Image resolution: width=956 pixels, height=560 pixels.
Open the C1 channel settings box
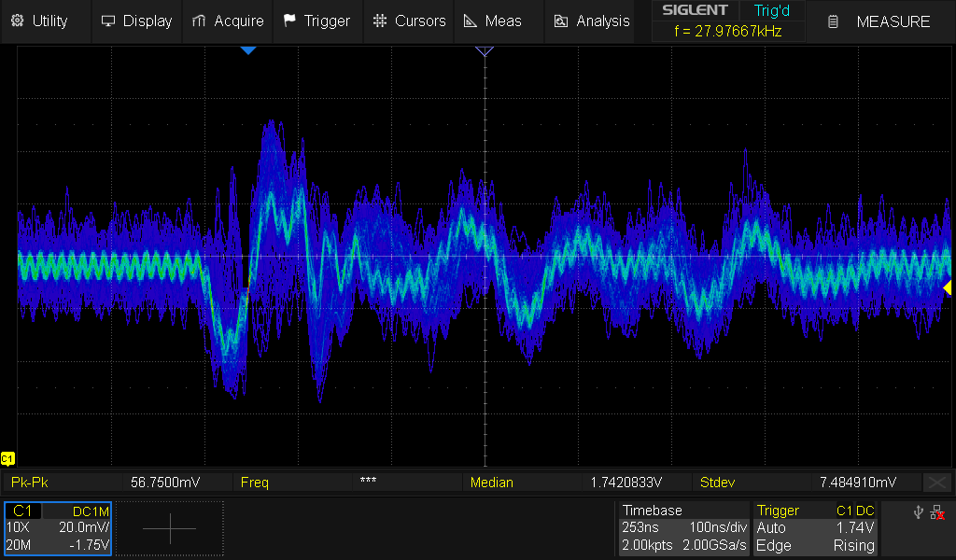(58, 528)
